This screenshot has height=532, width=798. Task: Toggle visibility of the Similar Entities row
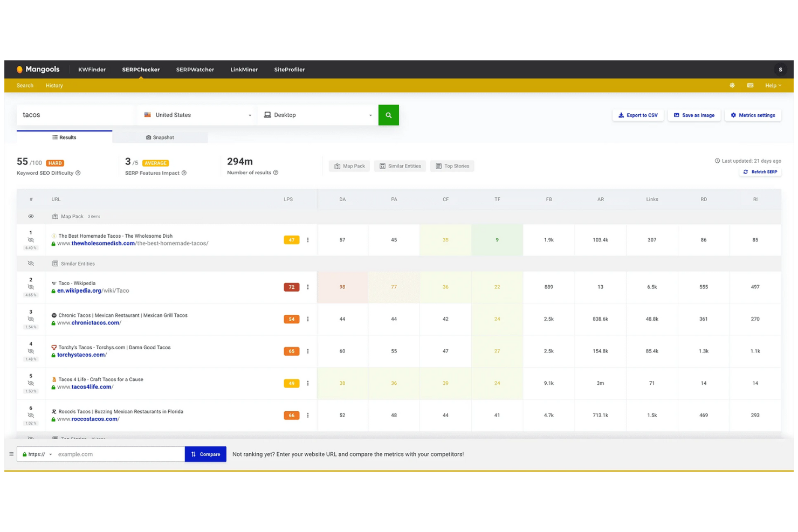31,264
